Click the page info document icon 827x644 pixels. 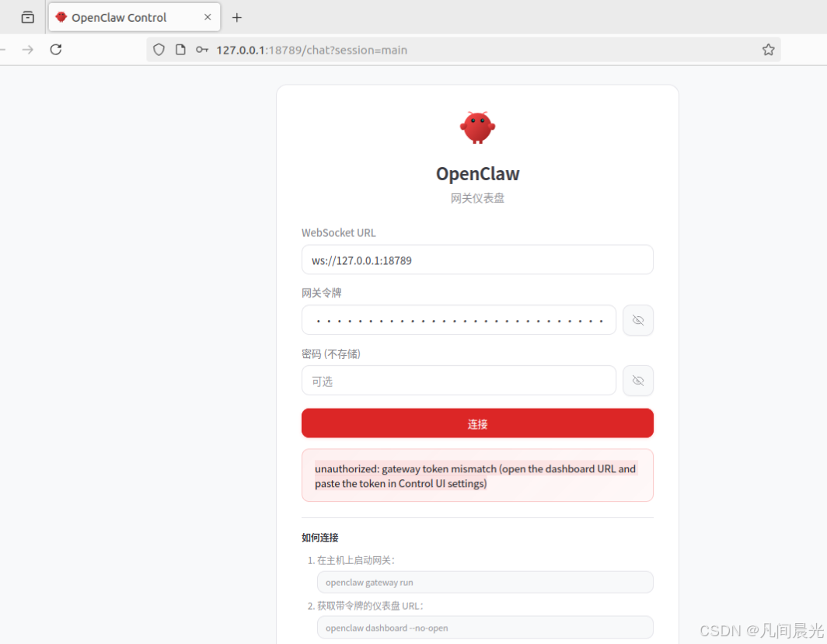180,50
